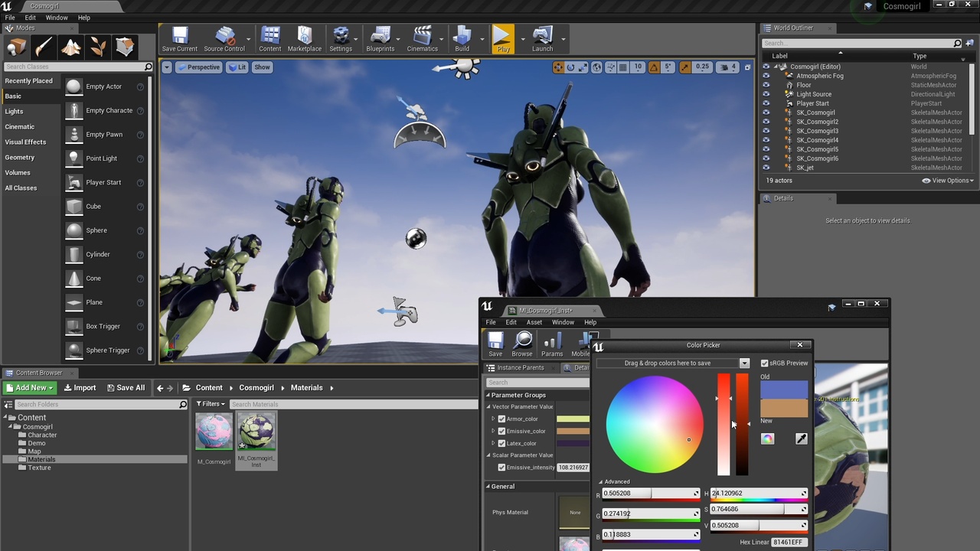Uncheck the Emissive_color parameter checkbox
Image resolution: width=980 pixels, height=551 pixels.
(x=501, y=431)
